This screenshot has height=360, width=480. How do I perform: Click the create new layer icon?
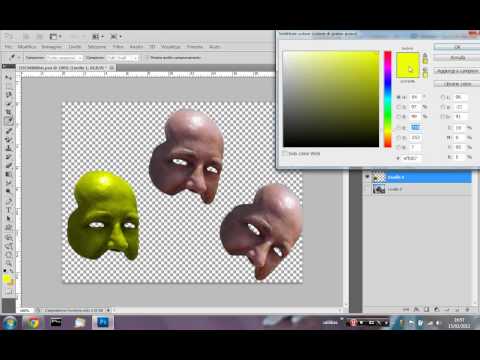point(457,309)
